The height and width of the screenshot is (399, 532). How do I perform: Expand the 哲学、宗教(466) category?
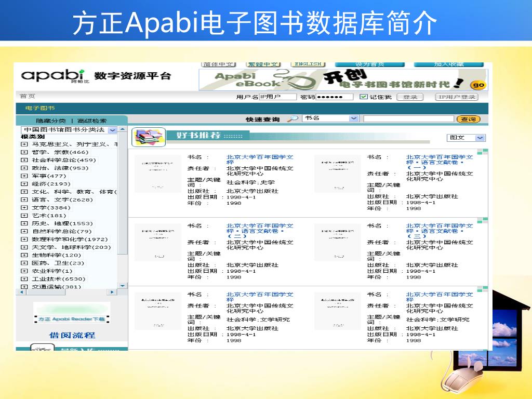tap(24, 152)
